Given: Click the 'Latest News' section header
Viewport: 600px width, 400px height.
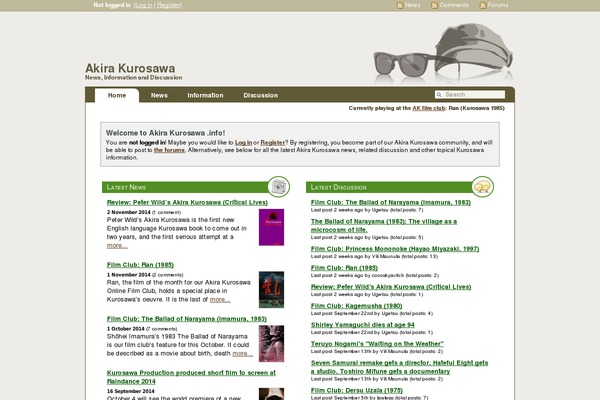Looking at the screenshot, I should pos(126,187).
